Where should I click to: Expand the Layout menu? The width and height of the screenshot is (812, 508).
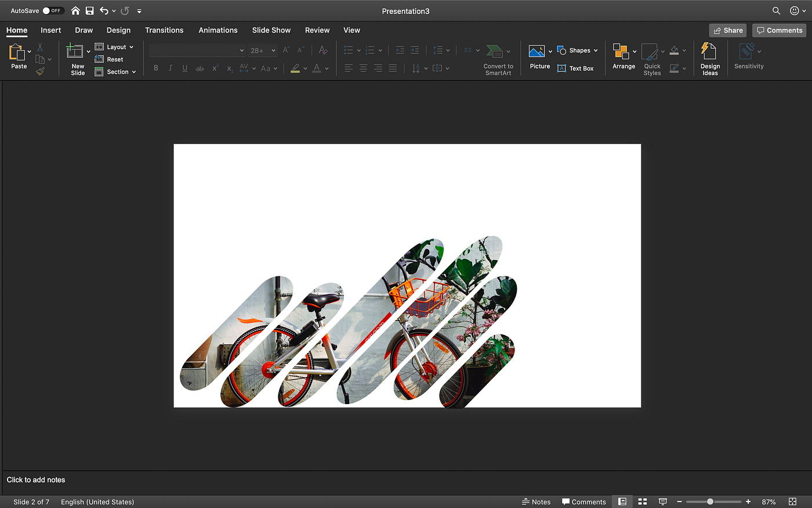(115, 46)
